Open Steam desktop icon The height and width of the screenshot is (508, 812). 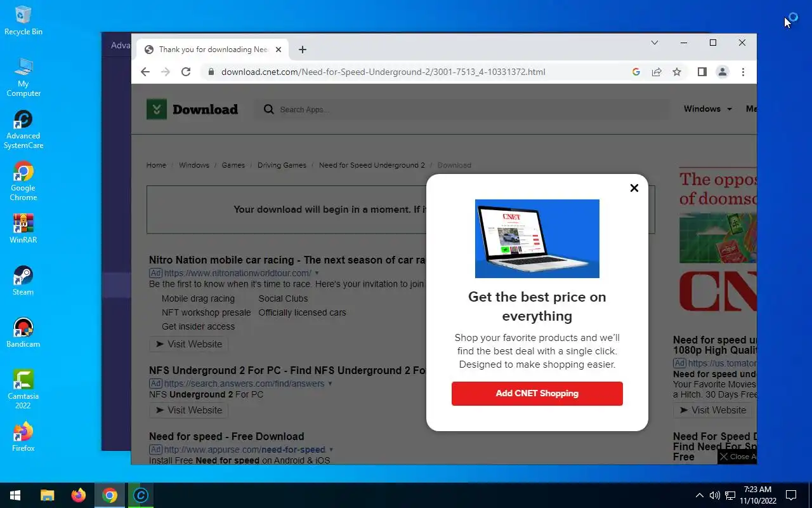23,281
